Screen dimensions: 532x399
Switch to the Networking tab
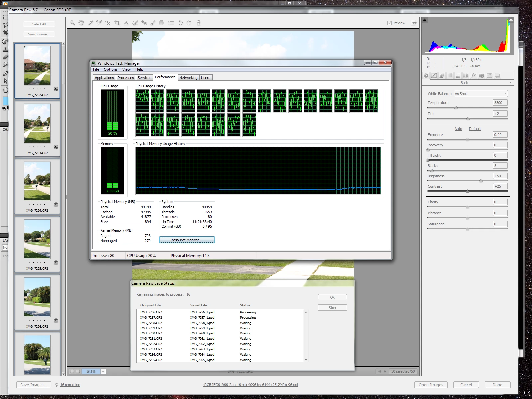point(188,78)
